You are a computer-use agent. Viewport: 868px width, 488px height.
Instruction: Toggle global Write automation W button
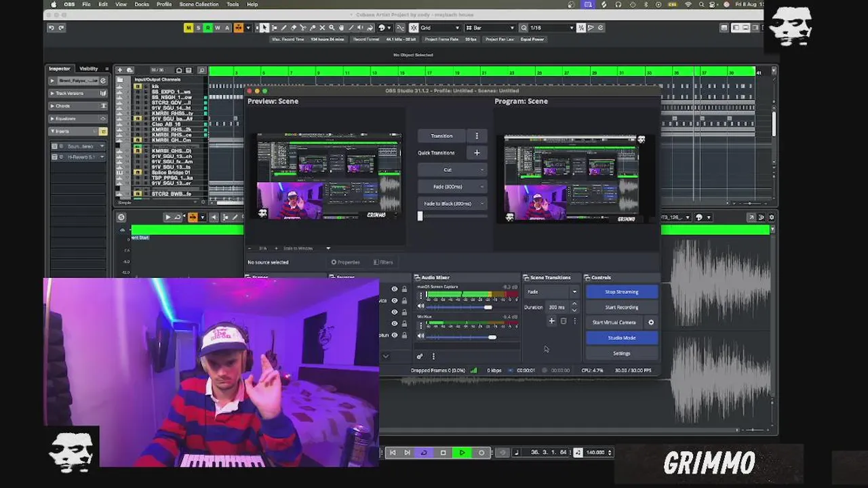click(218, 28)
